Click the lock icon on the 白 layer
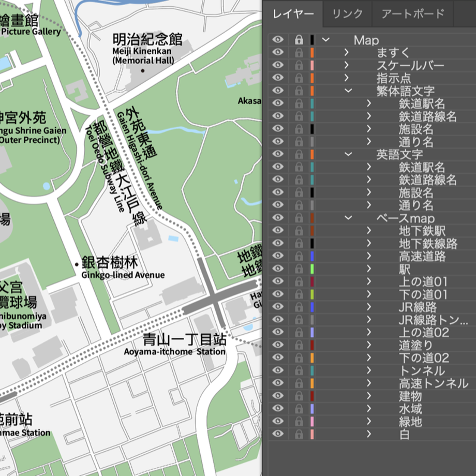476x476 pixels. 299,434
